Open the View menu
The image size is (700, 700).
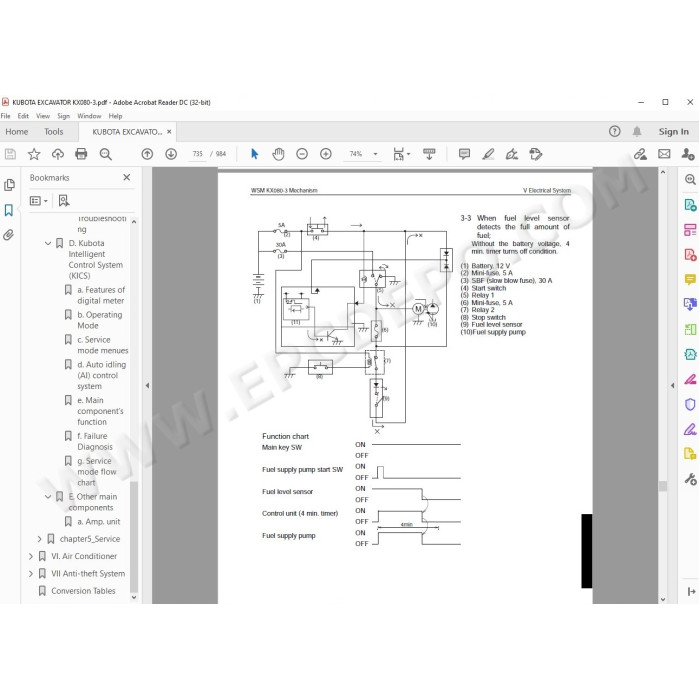click(43, 116)
